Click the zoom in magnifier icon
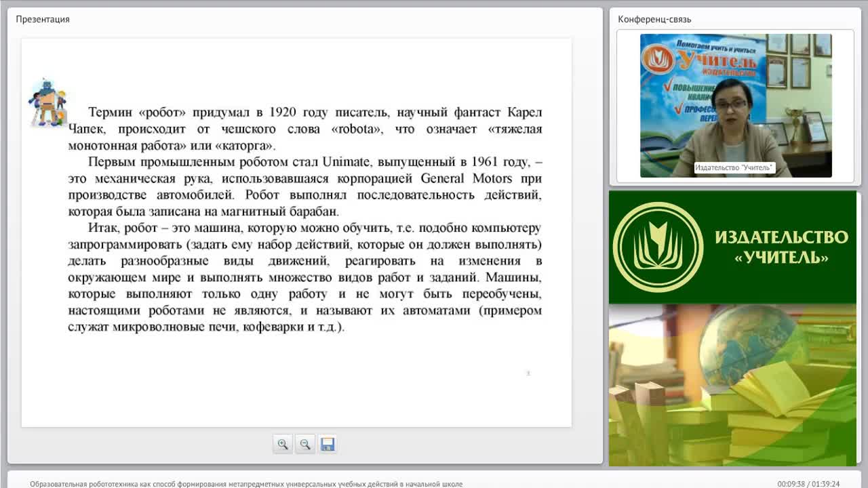Image resolution: width=868 pixels, height=488 pixels. click(282, 445)
